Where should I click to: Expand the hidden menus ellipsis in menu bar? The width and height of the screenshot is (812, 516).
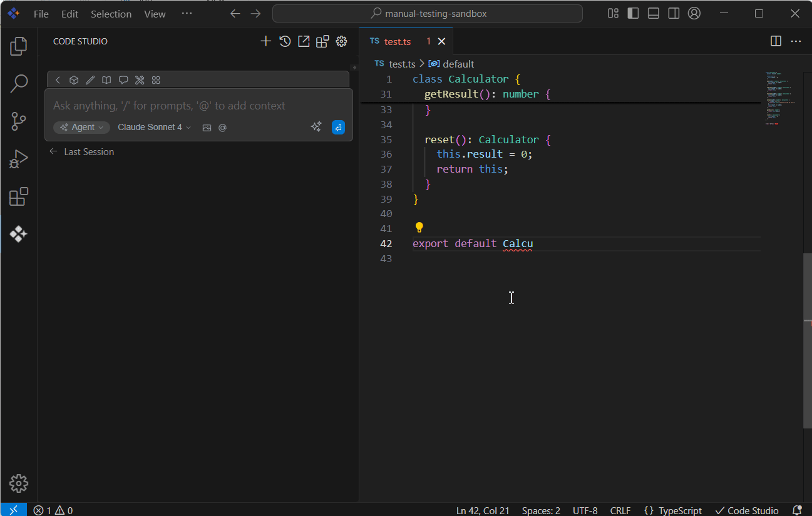pyautogui.click(x=187, y=14)
